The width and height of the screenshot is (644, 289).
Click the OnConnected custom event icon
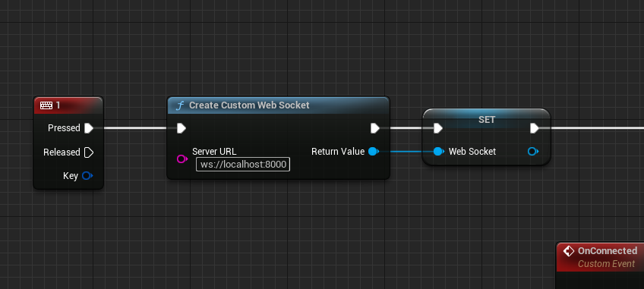[x=568, y=251]
